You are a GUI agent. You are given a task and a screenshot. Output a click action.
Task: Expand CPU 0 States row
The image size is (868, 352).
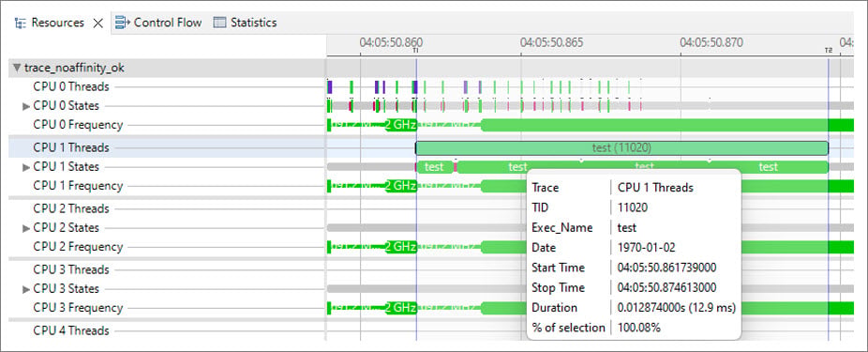26,106
